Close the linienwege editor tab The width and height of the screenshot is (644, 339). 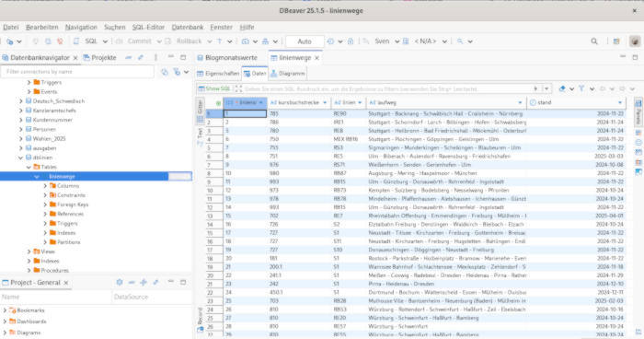[316, 58]
